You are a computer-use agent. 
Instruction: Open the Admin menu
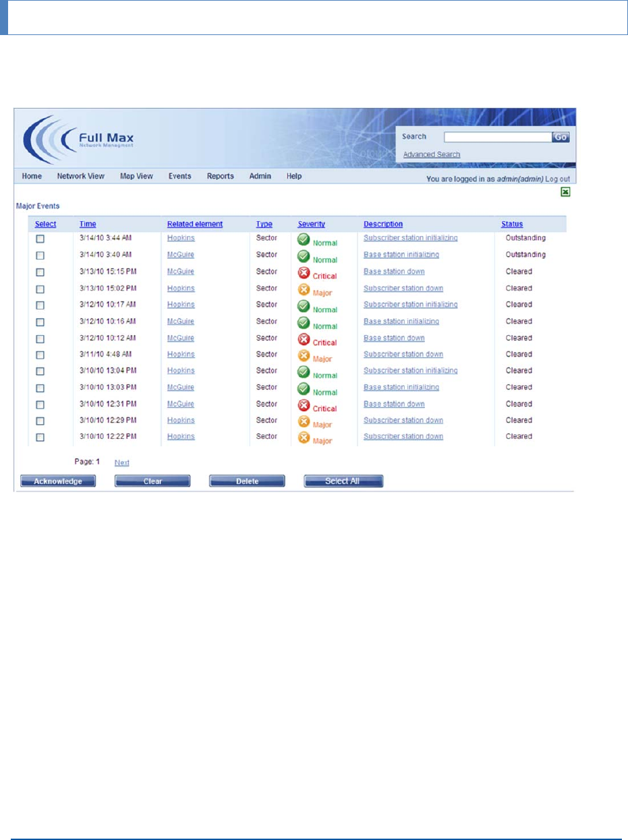(260, 176)
